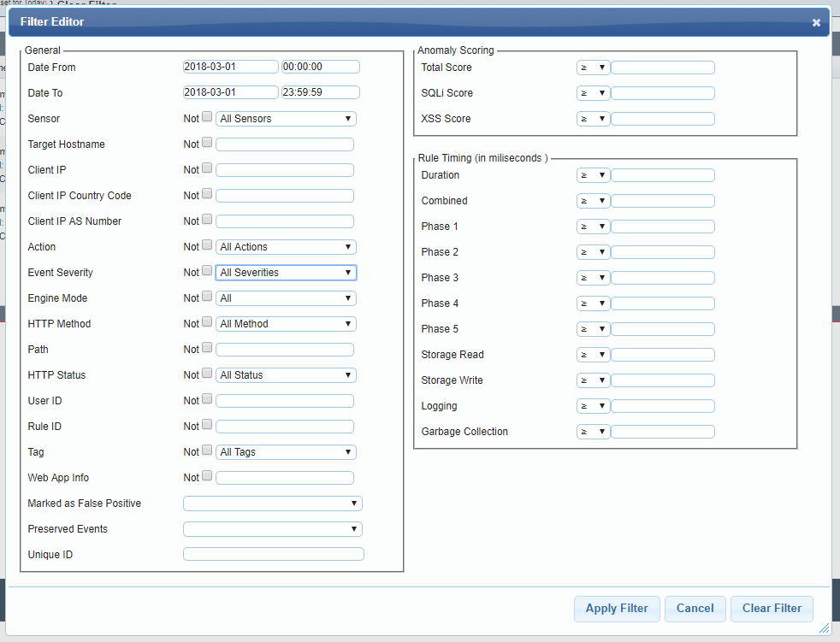The image size is (840, 642).
Task: Click the Apply Filter button
Action: click(x=617, y=609)
